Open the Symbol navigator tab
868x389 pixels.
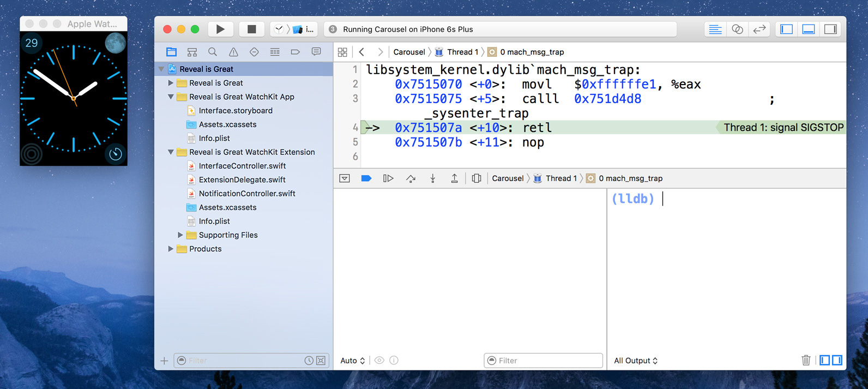point(192,52)
